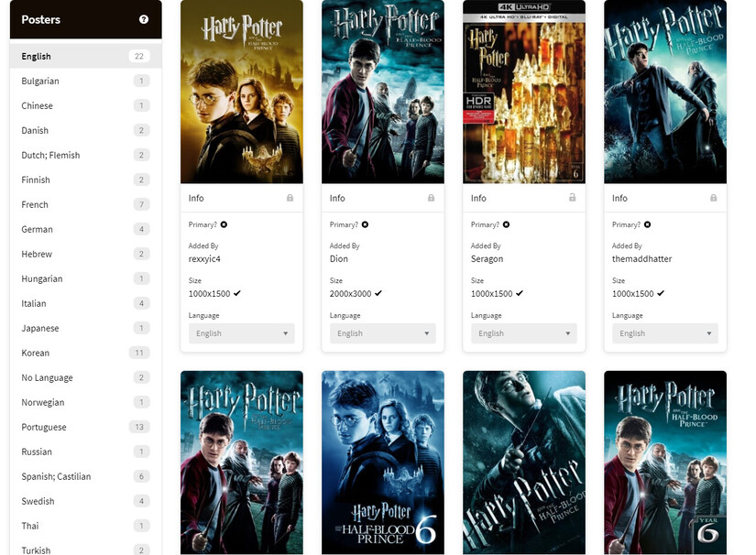Open Language dropdown on Dion's poster
The image size is (756, 555).
click(x=383, y=333)
